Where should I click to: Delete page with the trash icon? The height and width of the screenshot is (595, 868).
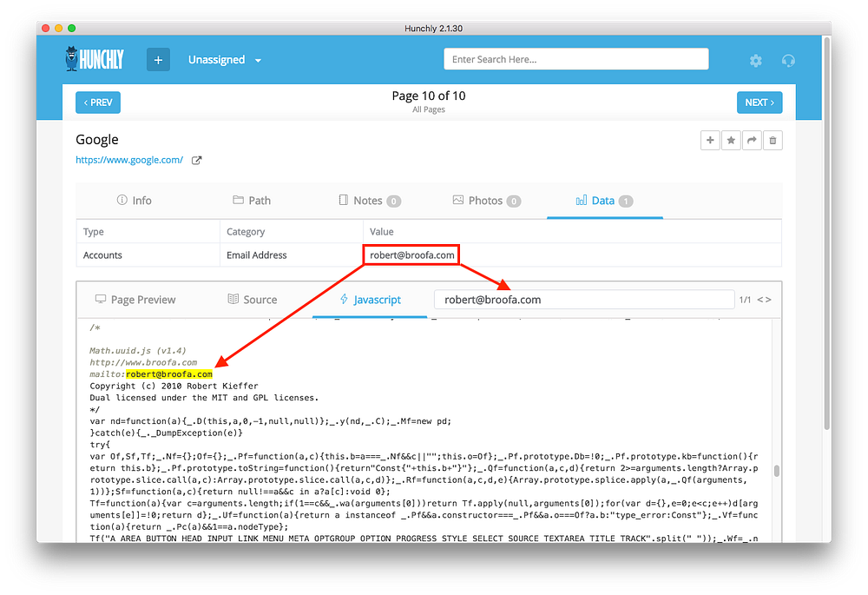(x=773, y=141)
